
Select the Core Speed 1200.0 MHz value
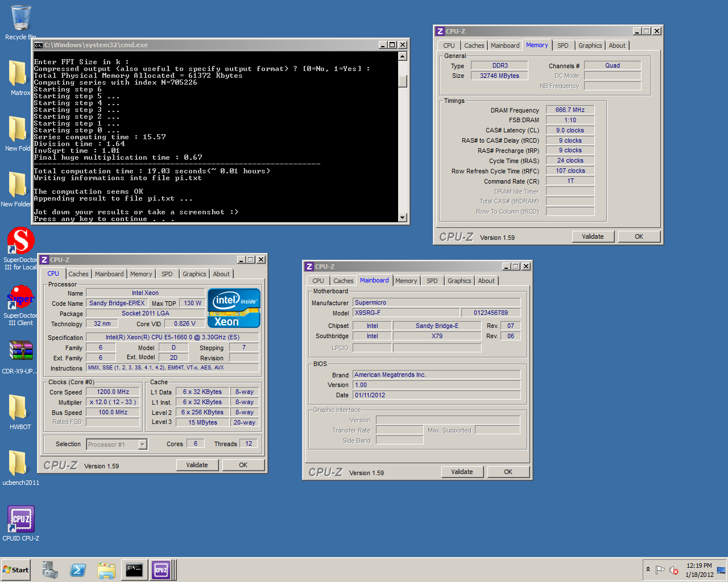(113, 392)
